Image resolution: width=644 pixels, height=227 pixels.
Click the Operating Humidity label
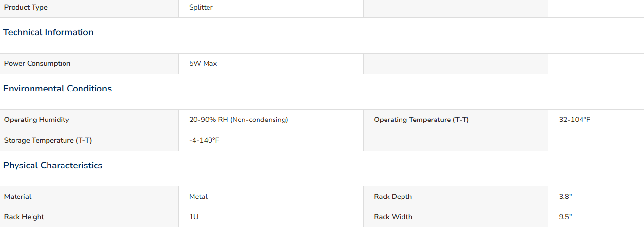click(x=37, y=120)
